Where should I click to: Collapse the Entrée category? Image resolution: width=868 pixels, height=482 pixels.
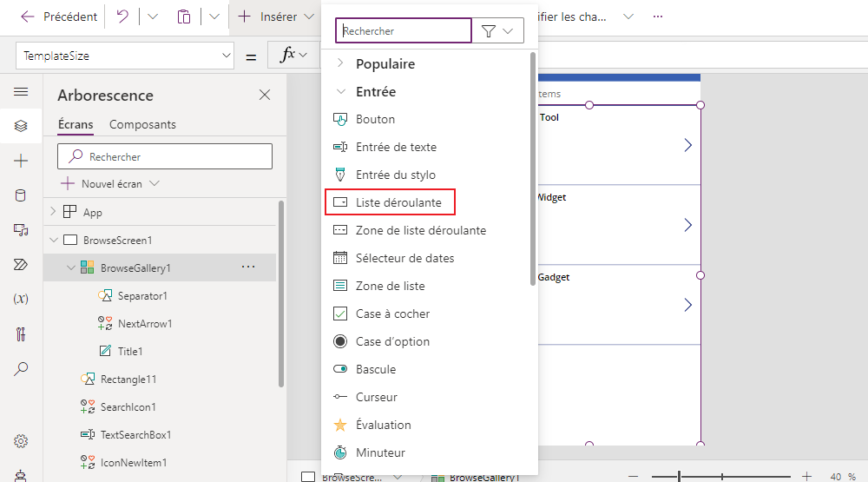pyautogui.click(x=341, y=91)
